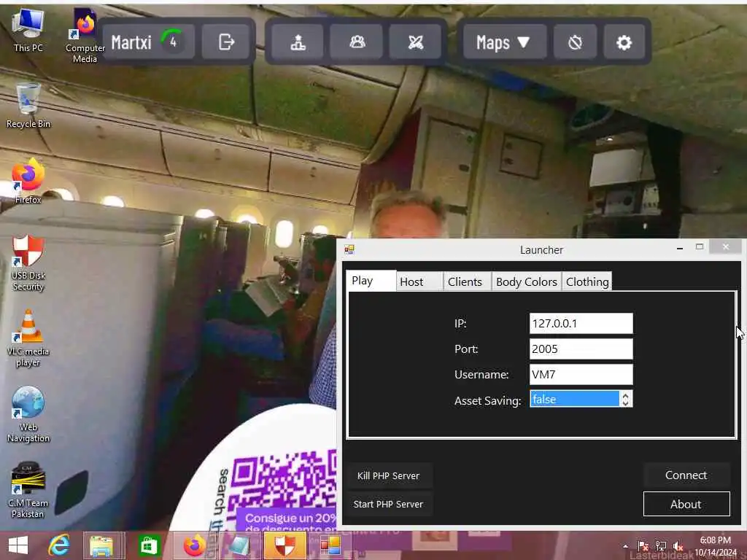Open the Windows Store taskbar icon
This screenshot has height=560, width=747.
point(149,545)
